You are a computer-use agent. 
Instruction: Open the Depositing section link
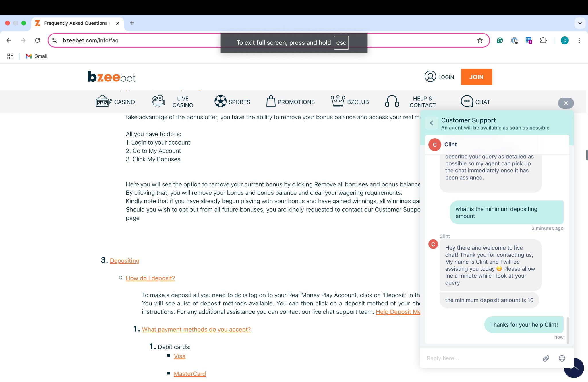coord(124,261)
